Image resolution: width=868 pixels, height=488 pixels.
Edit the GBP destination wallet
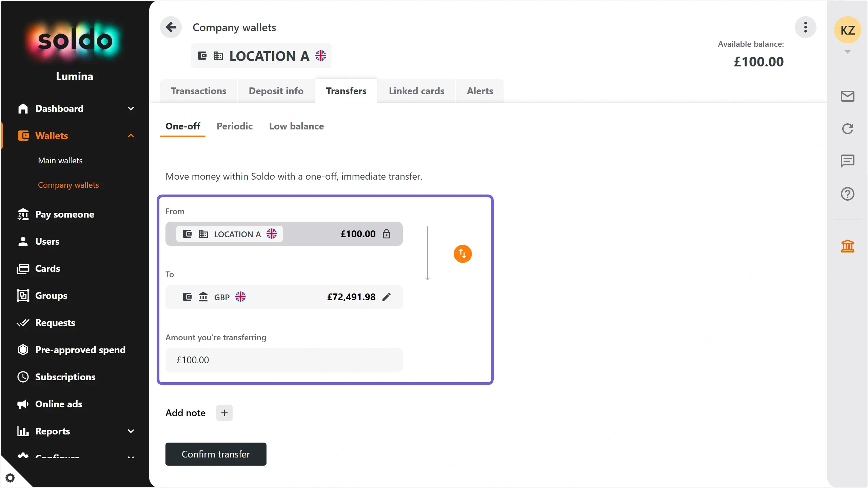tap(387, 297)
